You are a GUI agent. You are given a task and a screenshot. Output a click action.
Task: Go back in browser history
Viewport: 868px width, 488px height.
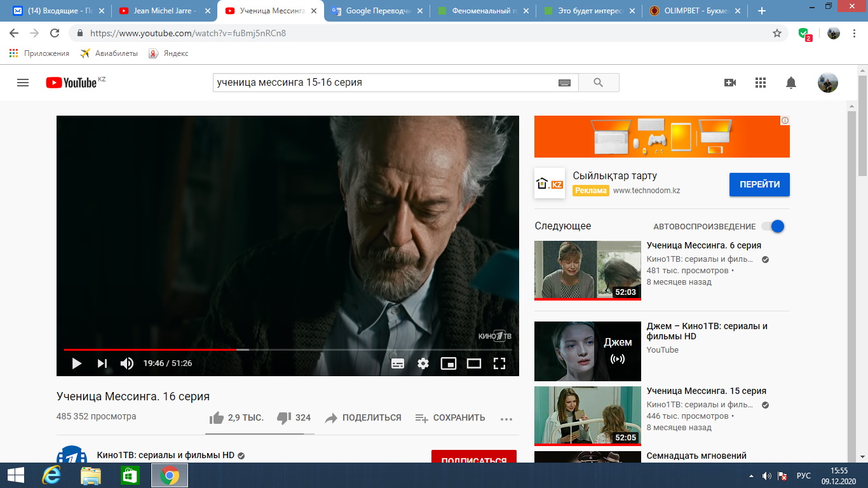click(14, 33)
